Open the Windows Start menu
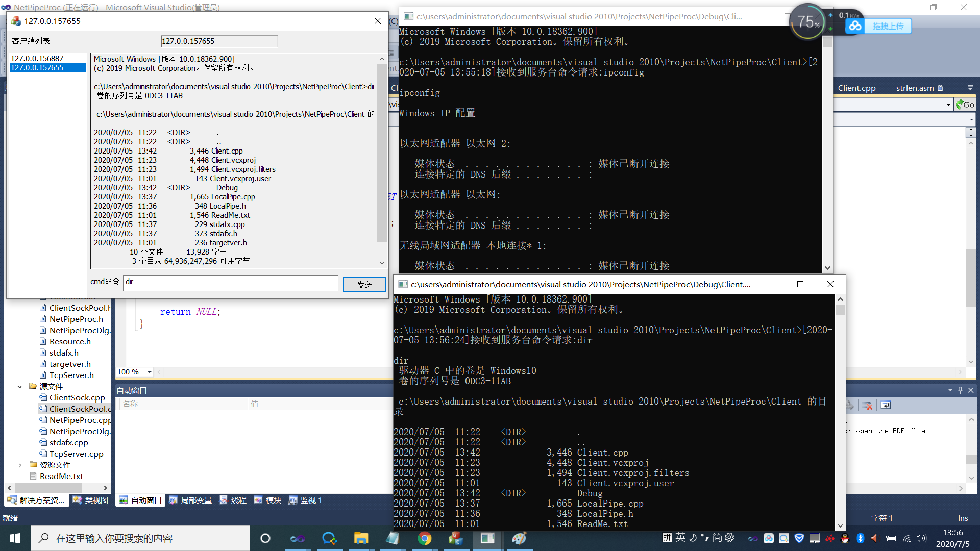 15,538
